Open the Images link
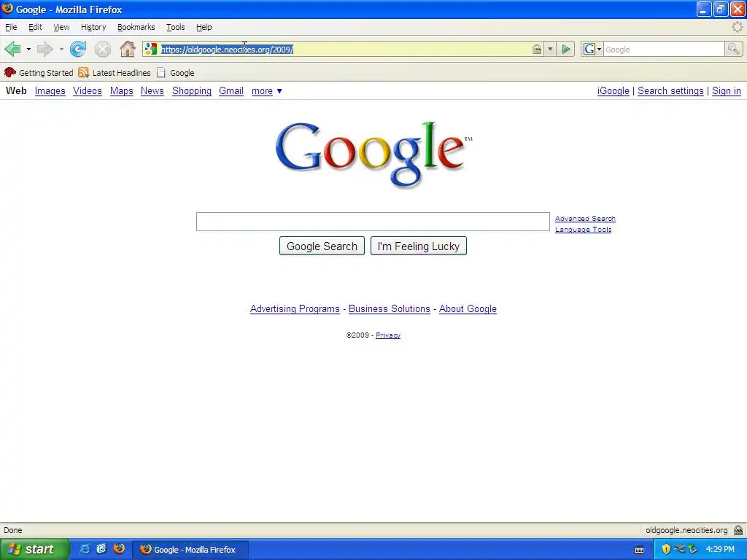747x560 pixels. point(50,91)
